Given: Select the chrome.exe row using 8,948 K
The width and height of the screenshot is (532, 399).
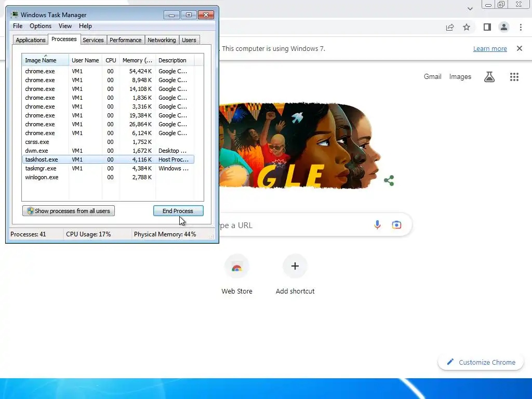Looking at the screenshot, I should (x=108, y=80).
